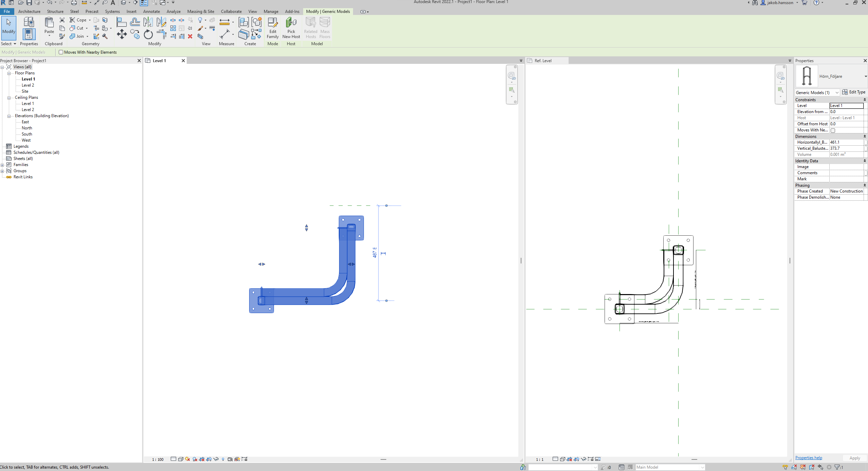Open the Edit Family tool
This screenshot has width=868, height=471.
[273, 29]
